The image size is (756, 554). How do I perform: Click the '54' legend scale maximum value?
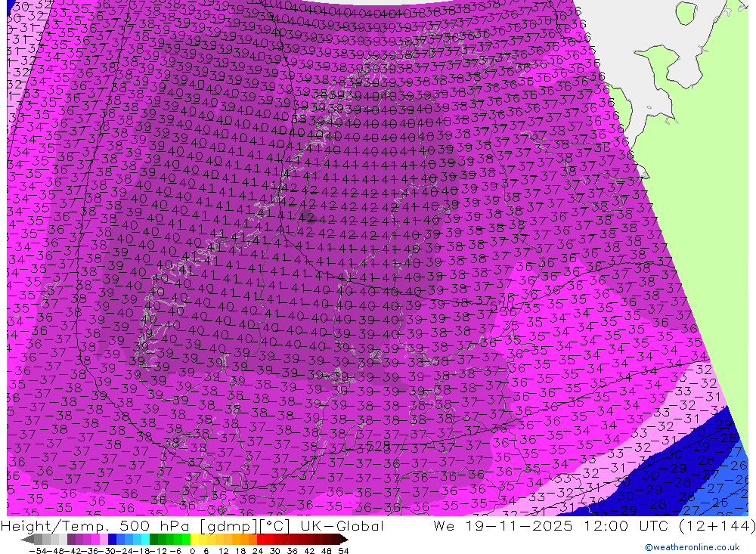tap(343, 551)
